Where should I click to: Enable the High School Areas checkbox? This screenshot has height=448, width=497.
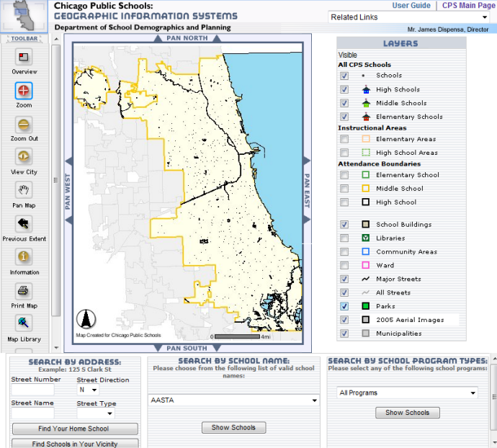[344, 153]
